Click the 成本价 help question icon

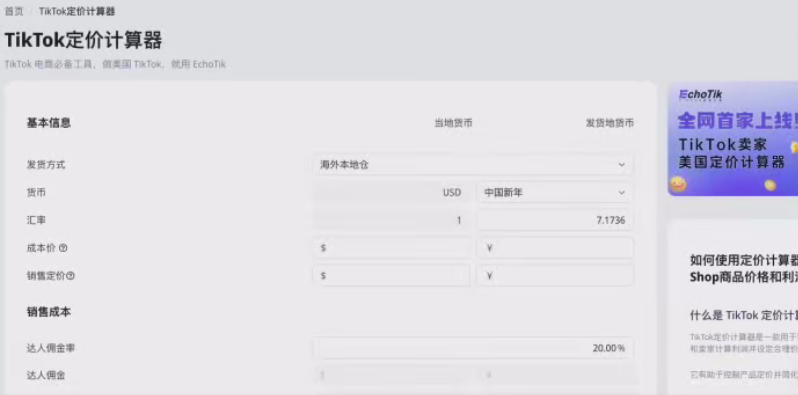(x=63, y=248)
